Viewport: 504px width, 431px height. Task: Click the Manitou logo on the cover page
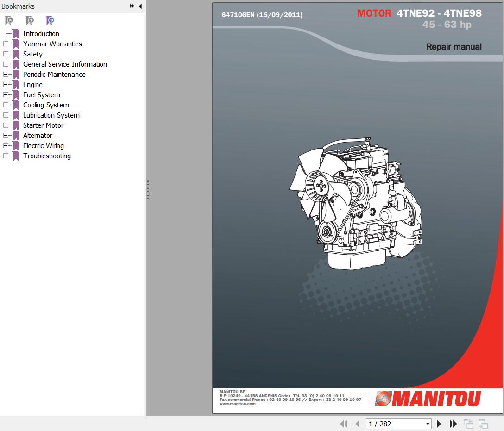click(428, 399)
